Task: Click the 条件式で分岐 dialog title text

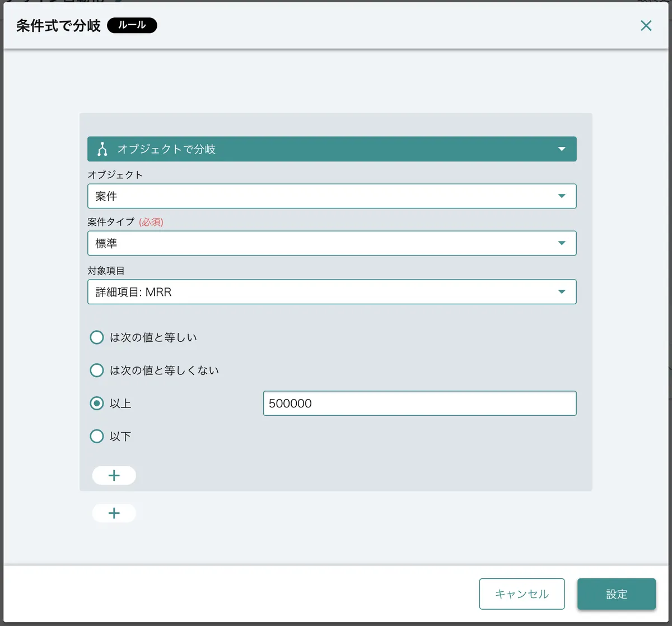Action: (x=58, y=26)
